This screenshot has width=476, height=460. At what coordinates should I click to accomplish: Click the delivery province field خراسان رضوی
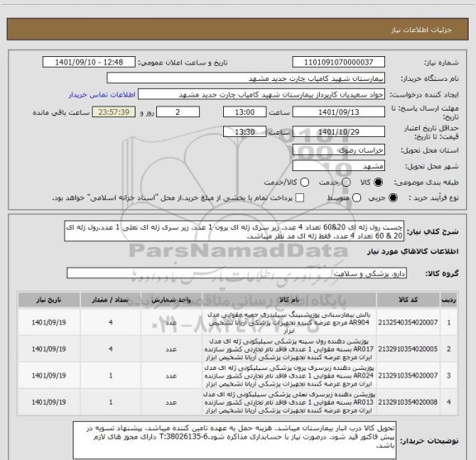[339, 150]
